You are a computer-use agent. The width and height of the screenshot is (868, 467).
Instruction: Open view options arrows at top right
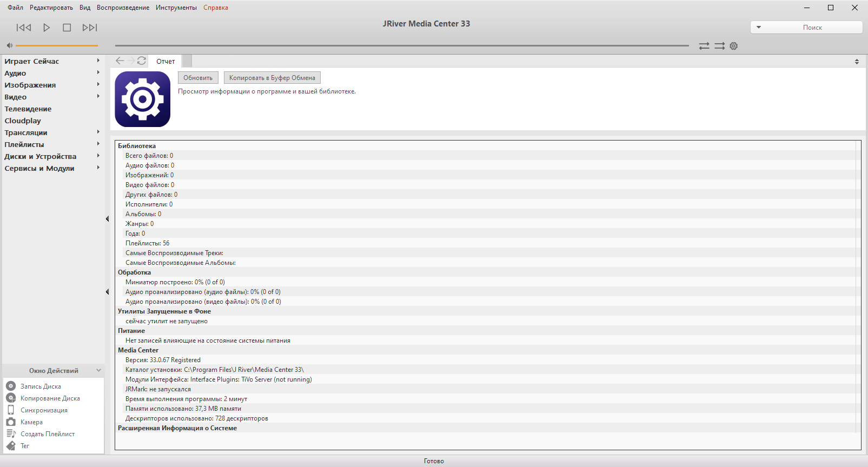857,62
